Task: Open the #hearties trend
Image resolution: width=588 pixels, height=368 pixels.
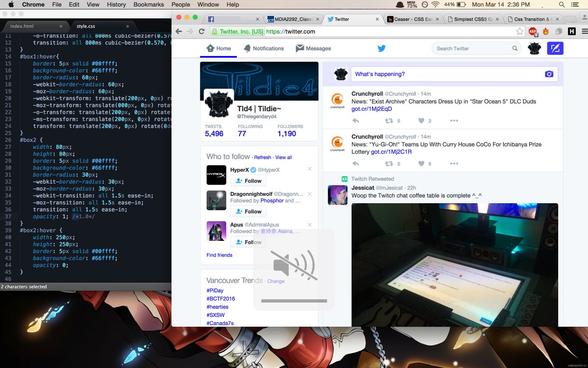Action: pyautogui.click(x=217, y=307)
